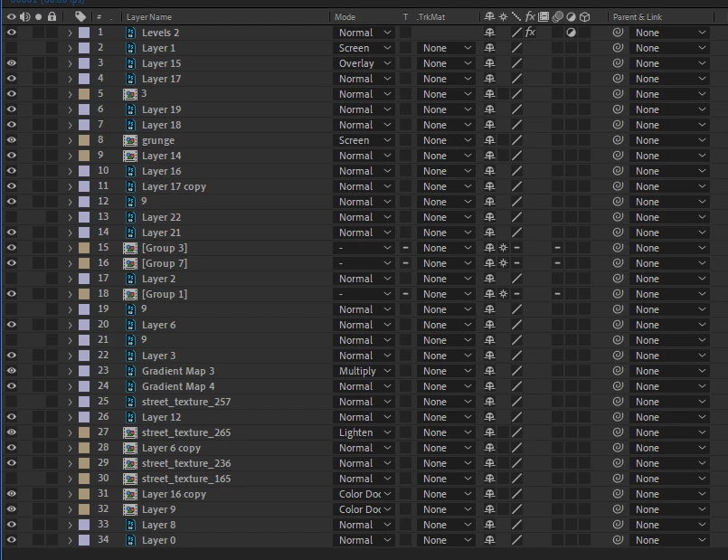
Task: Click parent pick whip for Layer 0
Action: coord(618,540)
